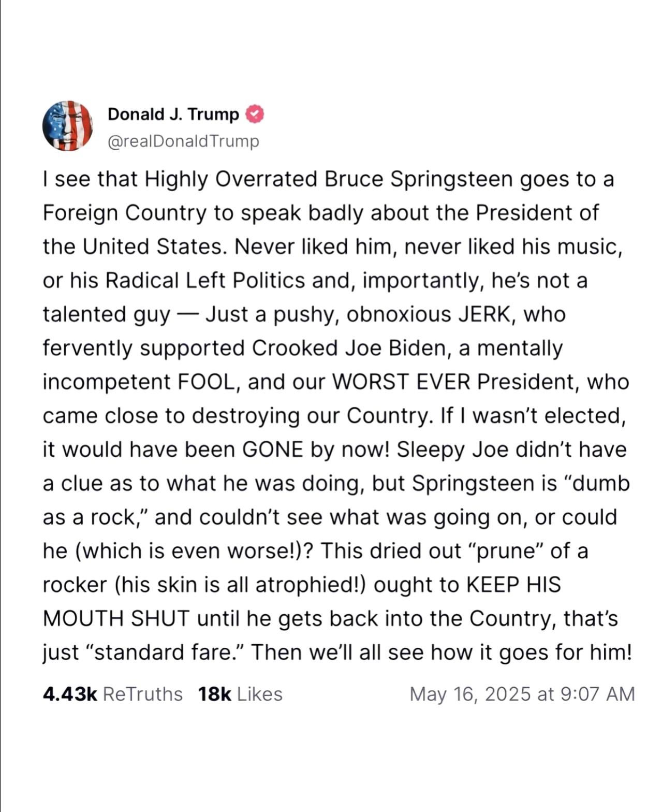Screen dimensions: 662x812
Task: View the 4.43k ReTruths count
Action: [70, 694]
